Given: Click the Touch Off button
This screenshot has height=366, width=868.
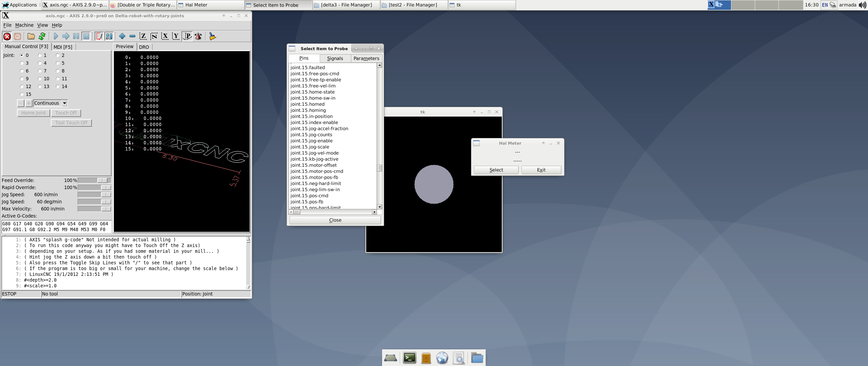Looking at the screenshot, I should point(66,113).
